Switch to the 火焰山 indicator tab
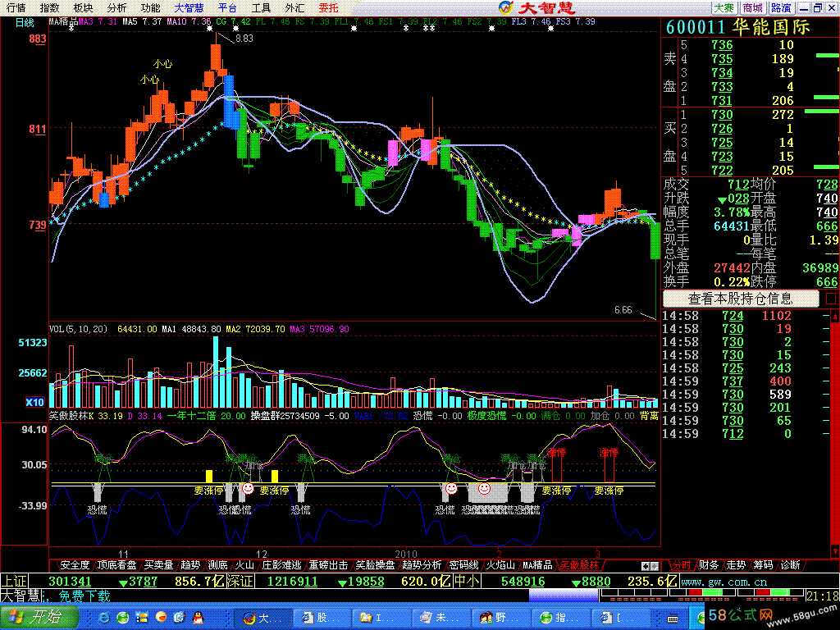 (500, 565)
